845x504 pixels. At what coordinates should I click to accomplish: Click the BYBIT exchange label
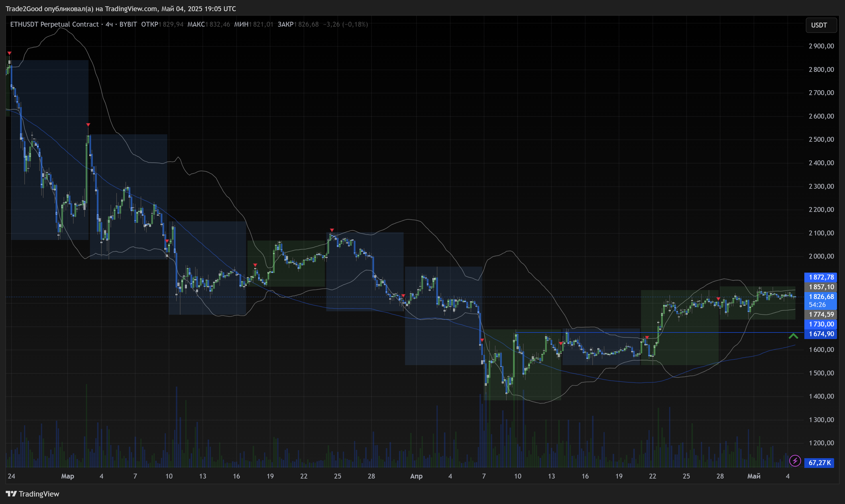coord(128,24)
